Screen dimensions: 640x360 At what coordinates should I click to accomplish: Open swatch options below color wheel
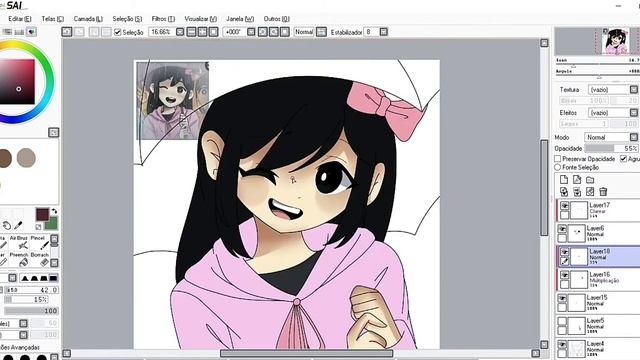click(53, 132)
